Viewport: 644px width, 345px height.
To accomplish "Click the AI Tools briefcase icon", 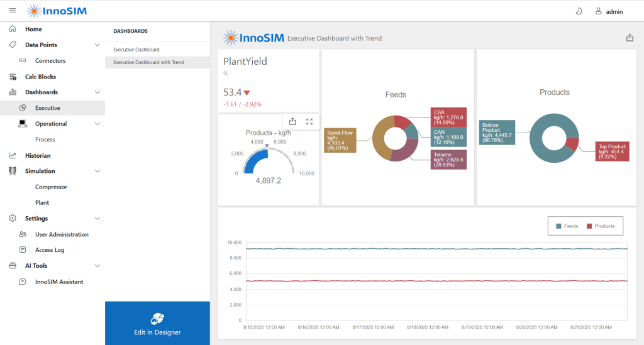I will 13,265.
